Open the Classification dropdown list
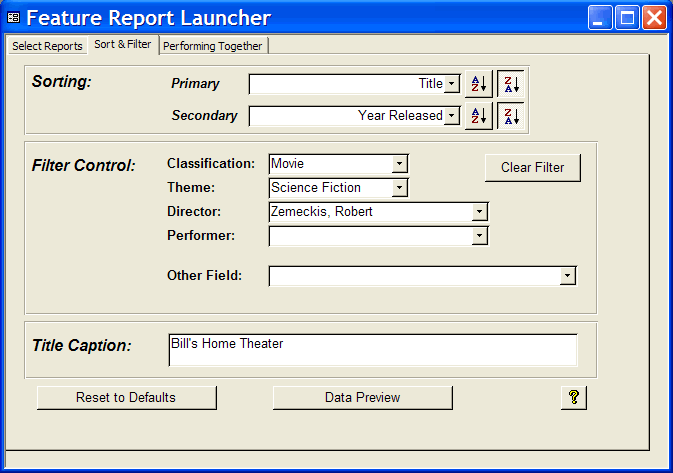The image size is (673, 473). (400, 164)
